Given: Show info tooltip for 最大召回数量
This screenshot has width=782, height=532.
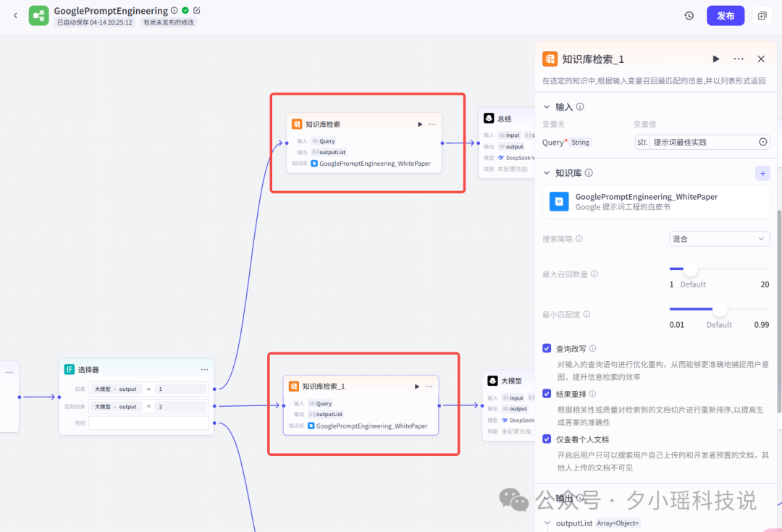Looking at the screenshot, I should 594,274.
